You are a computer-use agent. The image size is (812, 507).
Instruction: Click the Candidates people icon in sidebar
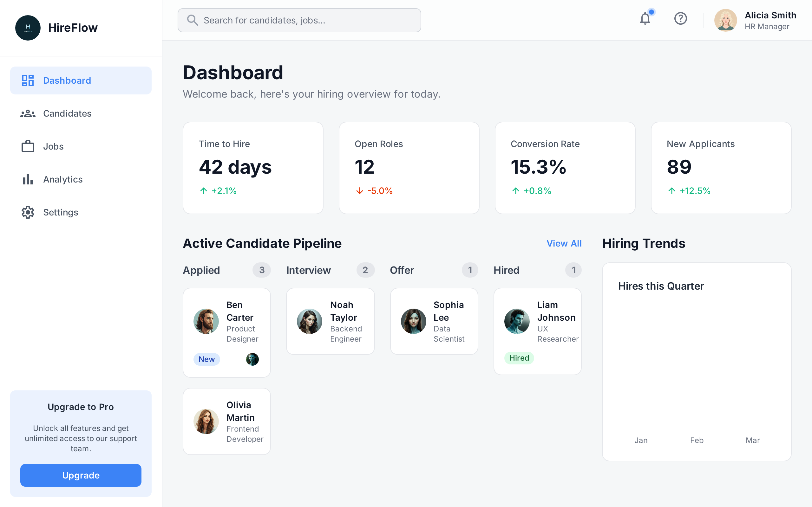(x=28, y=114)
